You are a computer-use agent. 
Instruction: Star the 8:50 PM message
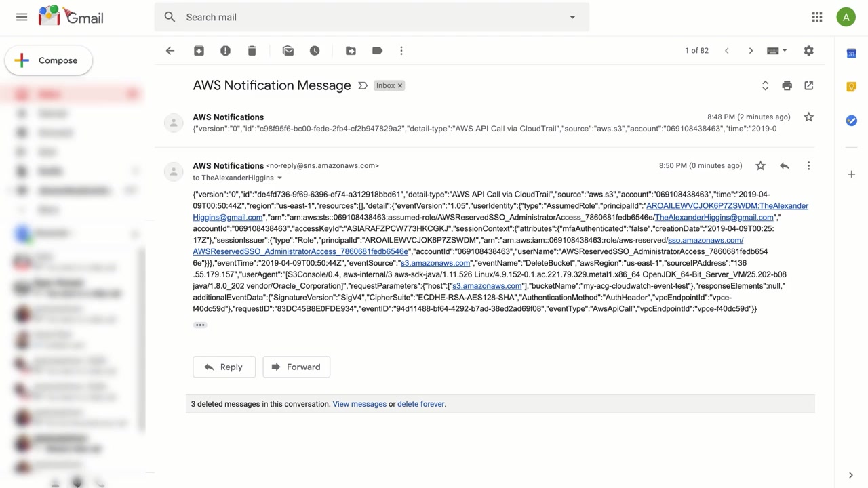coord(760,166)
